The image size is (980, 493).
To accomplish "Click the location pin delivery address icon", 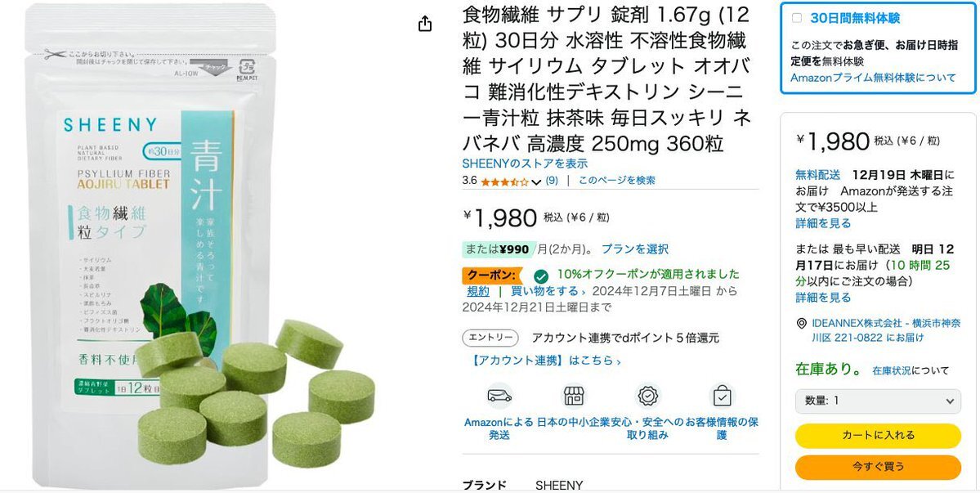I will click(x=801, y=324).
